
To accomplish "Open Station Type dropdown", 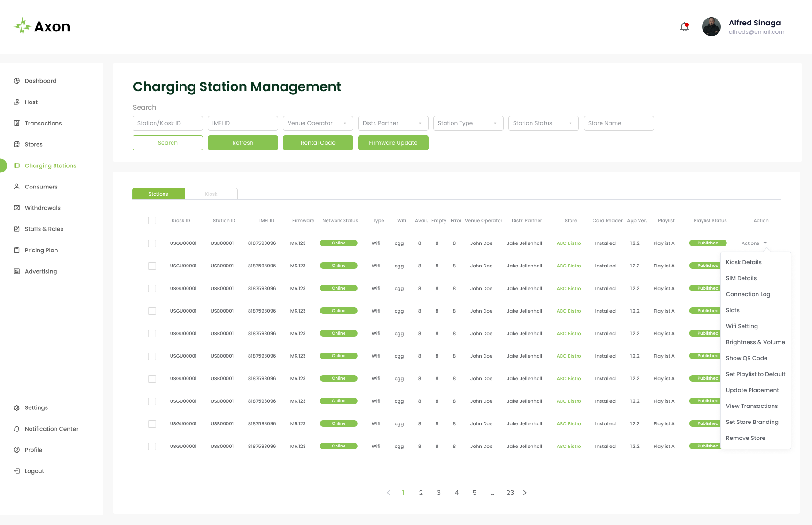I will pos(468,123).
